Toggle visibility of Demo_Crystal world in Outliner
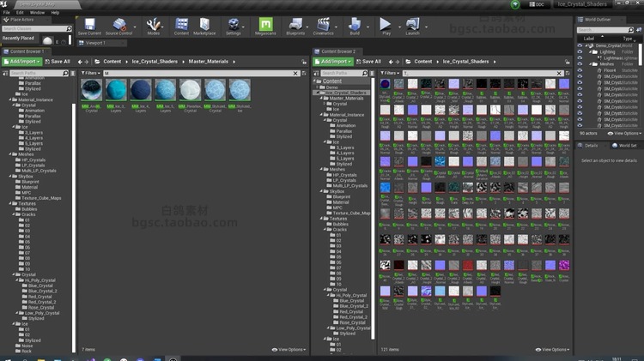644x361 pixels. click(x=580, y=45)
